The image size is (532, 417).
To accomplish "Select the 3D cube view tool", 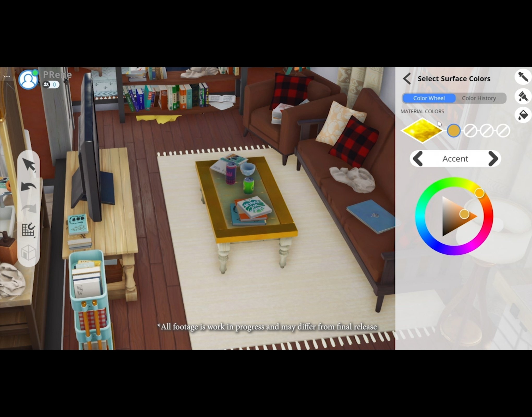I will (x=29, y=251).
